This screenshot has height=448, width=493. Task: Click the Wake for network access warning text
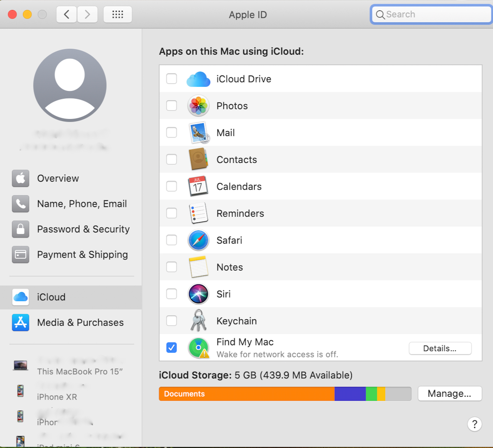pos(277,354)
